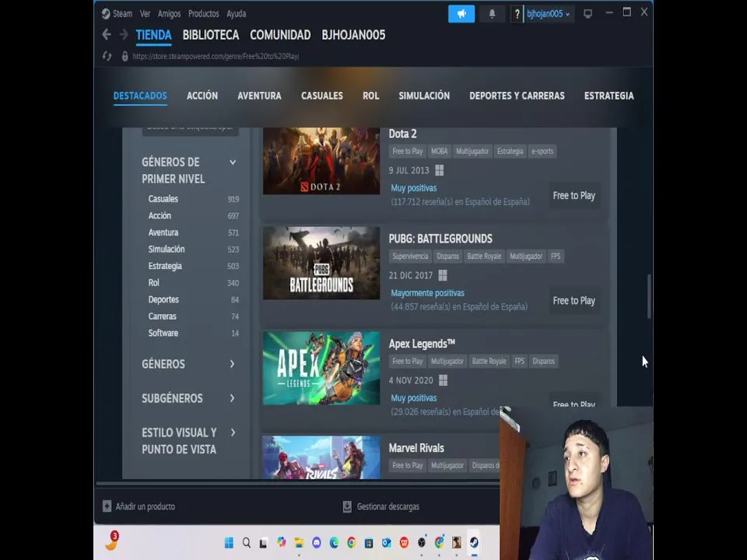747x560 pixels.
Task: Expand the Subgéneros filter section
Action: 233,398
